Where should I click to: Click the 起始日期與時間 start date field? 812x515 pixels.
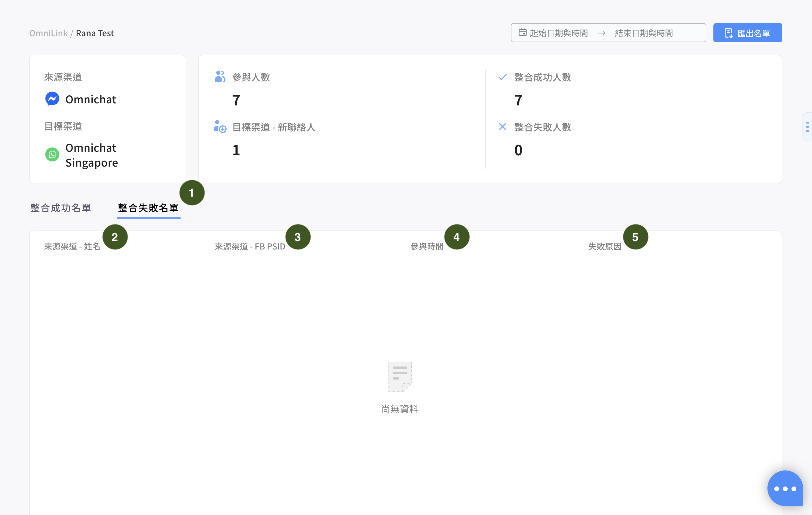pyautogui.click(x=558, y=33)
